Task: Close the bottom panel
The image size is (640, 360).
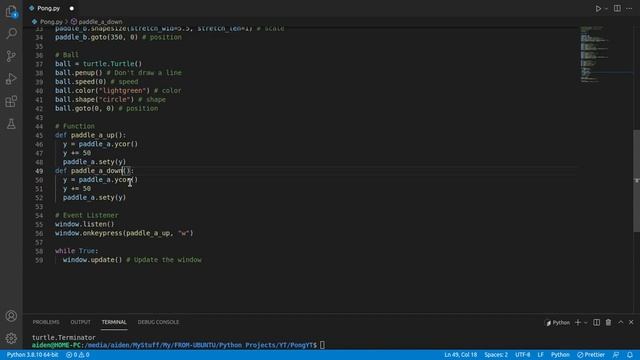Action: coord(631,322)
